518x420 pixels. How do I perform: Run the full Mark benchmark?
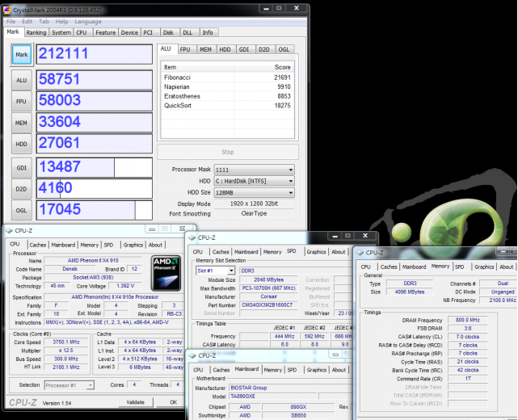click(x=22, y=54)
